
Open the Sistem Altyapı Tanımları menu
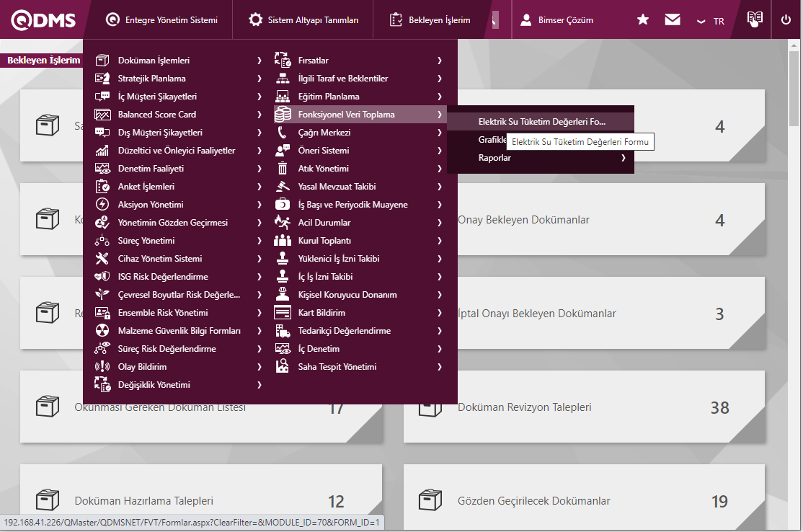tap(303, 20)
